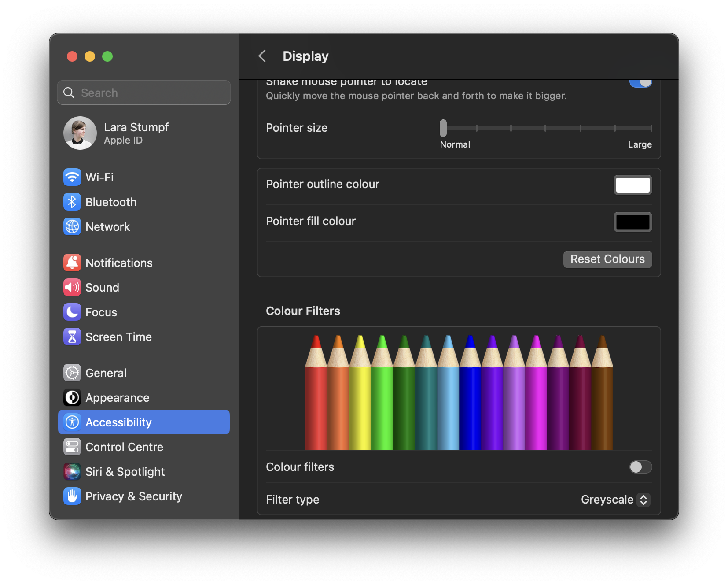Select Bluetooth in the sidebar

110,202
